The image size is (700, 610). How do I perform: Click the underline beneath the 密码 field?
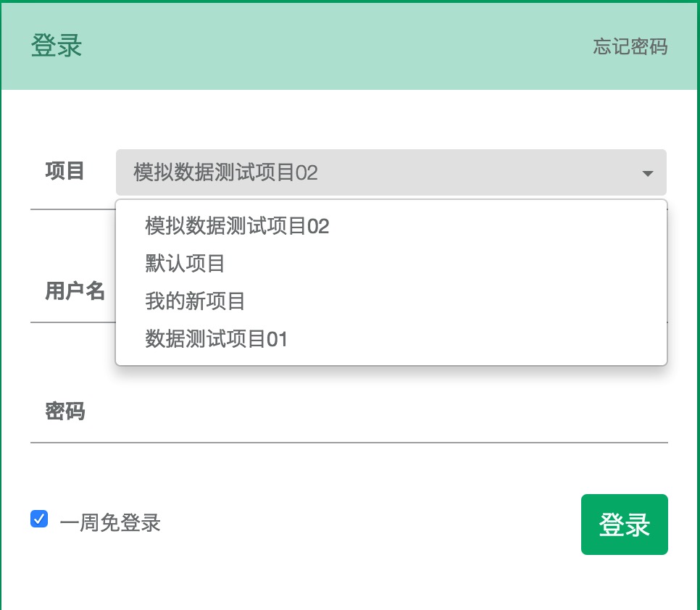click(x=349, y=443)
